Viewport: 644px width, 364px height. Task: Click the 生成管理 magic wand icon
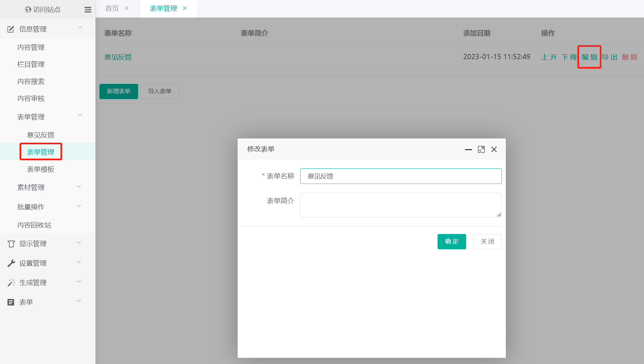11,283
